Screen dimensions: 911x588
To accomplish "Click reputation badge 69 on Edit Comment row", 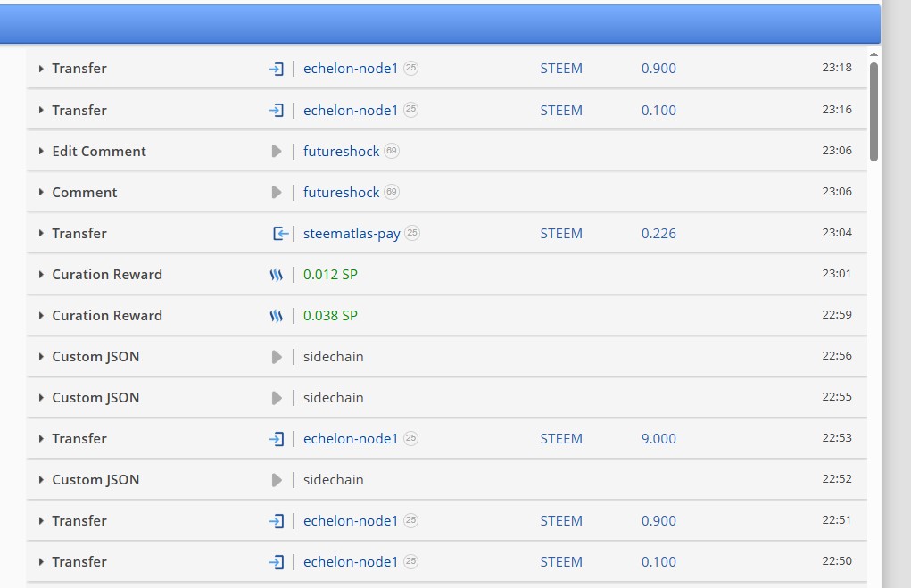I will (x=392, y=151).
